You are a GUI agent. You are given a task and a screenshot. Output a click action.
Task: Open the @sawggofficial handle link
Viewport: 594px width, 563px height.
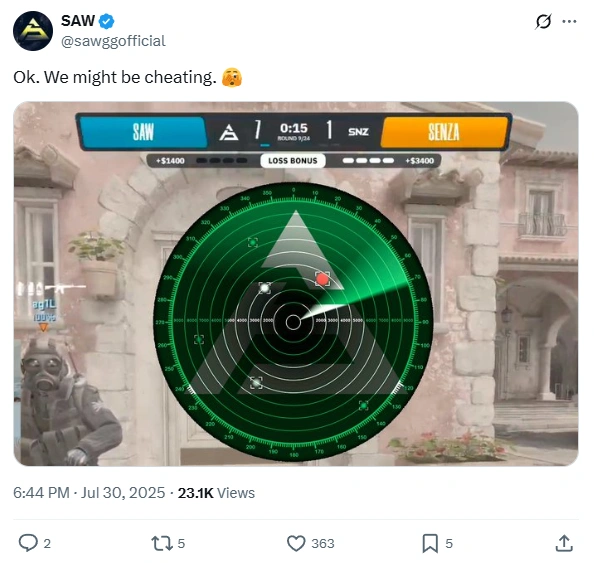point(113,41)
